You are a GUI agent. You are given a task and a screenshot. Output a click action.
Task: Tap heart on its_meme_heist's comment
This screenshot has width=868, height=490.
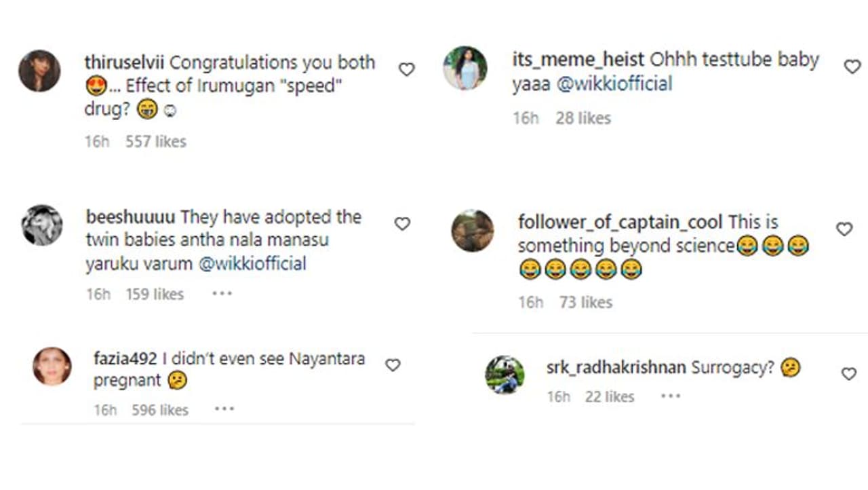[x=852, y=67]
